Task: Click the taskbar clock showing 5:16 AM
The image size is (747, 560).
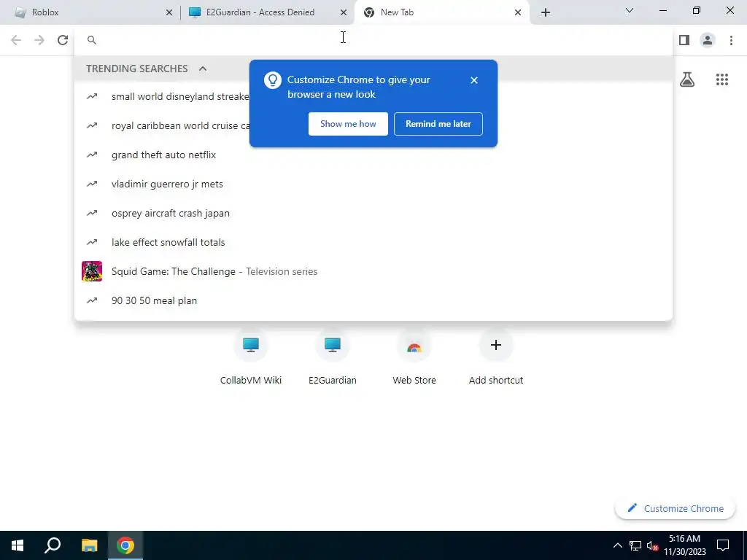Action: (685, 545)
